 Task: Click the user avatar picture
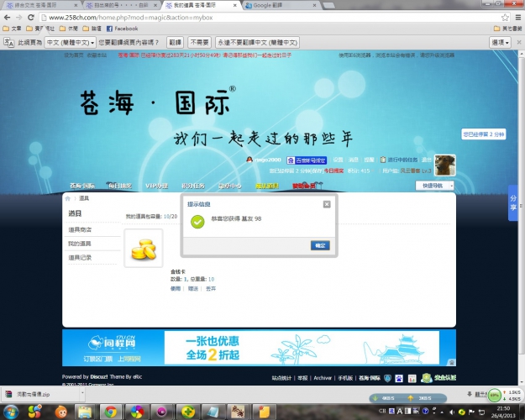(x=444, y=165)
